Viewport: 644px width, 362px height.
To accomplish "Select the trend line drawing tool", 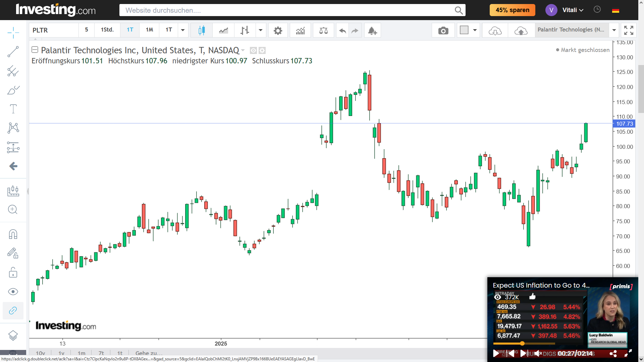I will [x=13, y=52].
